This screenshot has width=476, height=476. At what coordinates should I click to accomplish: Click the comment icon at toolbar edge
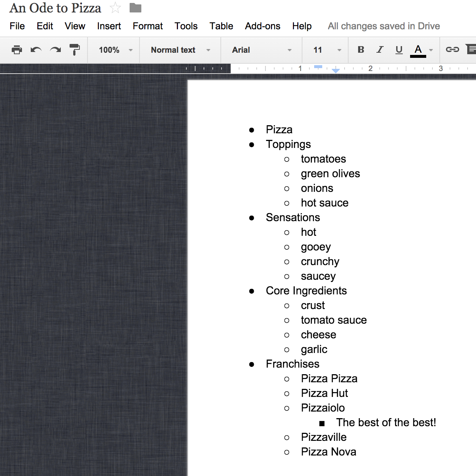click(471, 49)
